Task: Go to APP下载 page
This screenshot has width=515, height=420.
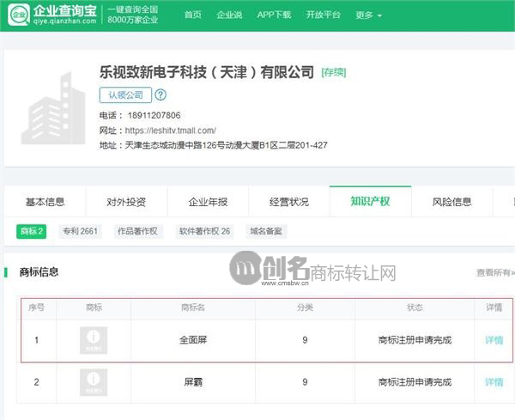Action: coord(274,15)
